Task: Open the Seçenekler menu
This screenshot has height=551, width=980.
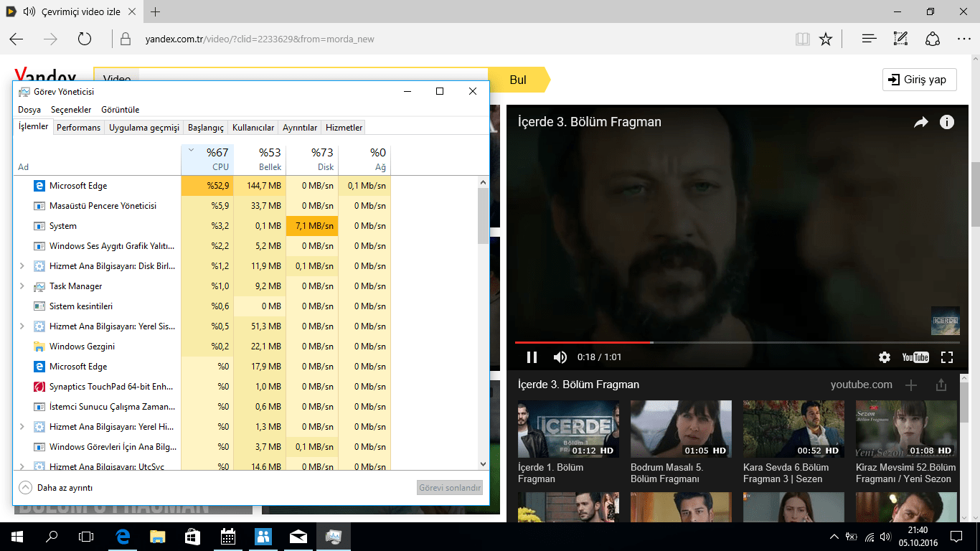Action: tap(71, 110)
